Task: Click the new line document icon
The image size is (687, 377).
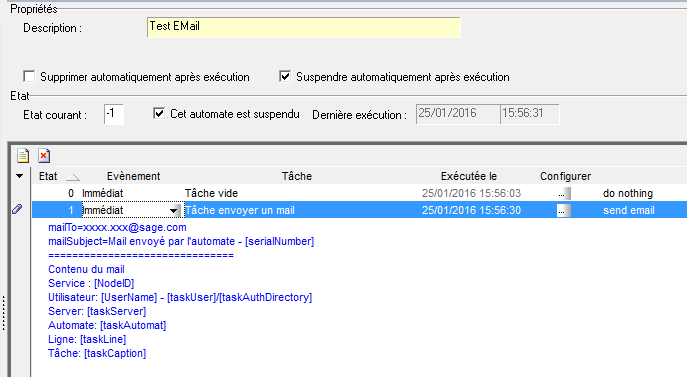Action: 23,156
